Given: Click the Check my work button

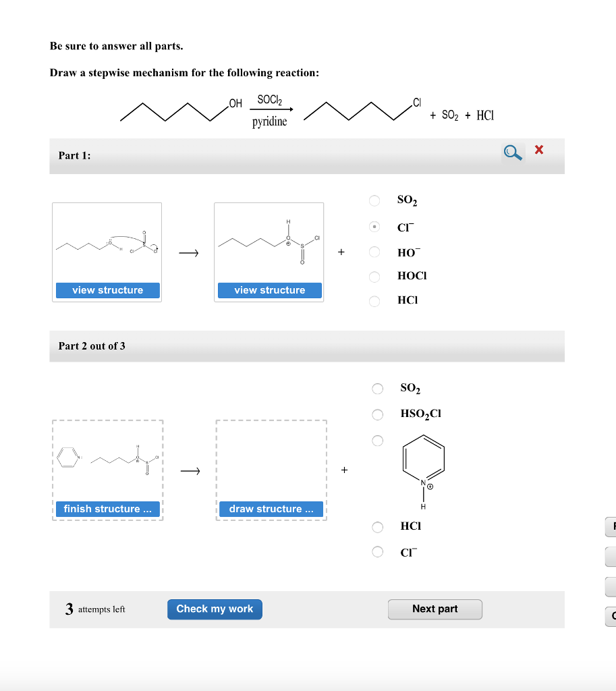Looking at the screenshot, I should tap(215, 609).
